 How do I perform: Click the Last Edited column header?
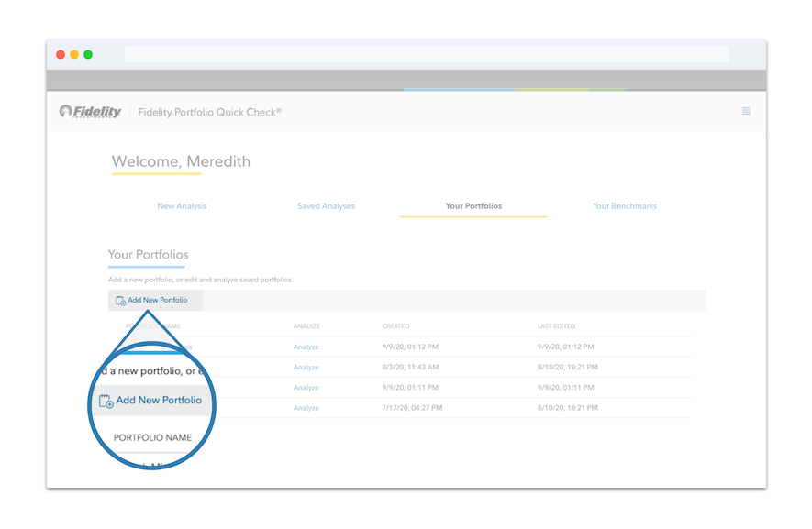click(555, 326)
